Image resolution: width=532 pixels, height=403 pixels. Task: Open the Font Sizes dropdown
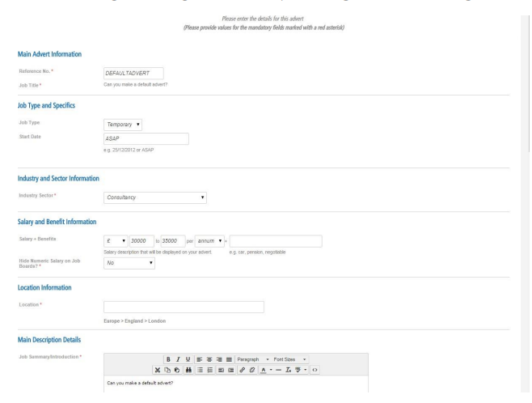tap(289, 359)
